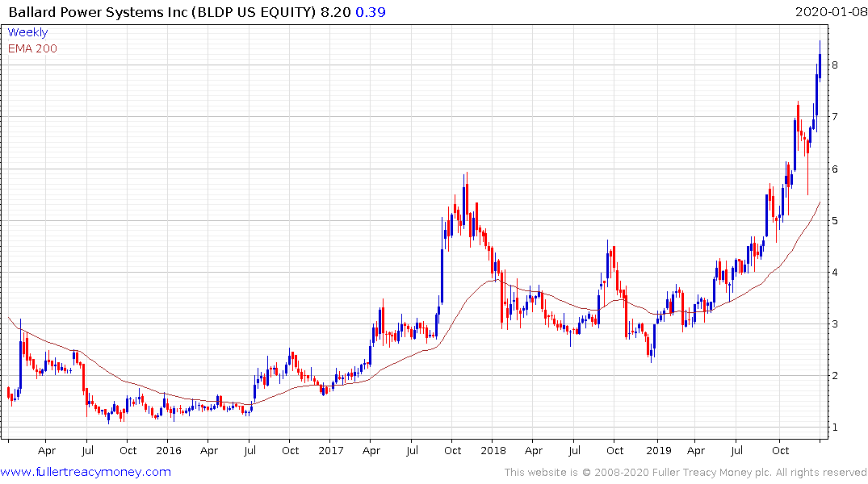Screen dimensions: 868x484
Task: Click the y-axis label 7
Action: (x=834, y=117)
